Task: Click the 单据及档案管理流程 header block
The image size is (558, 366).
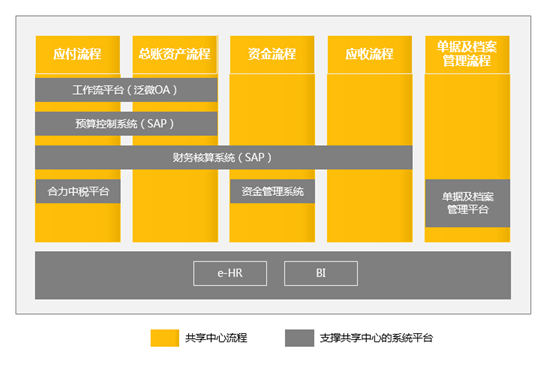Action: click(x=467, y=54)
